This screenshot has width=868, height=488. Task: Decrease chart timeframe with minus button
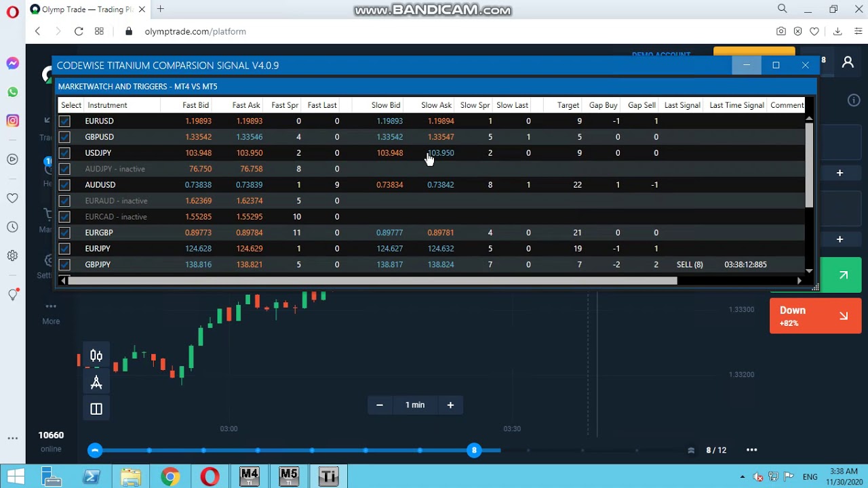(380, 405)
